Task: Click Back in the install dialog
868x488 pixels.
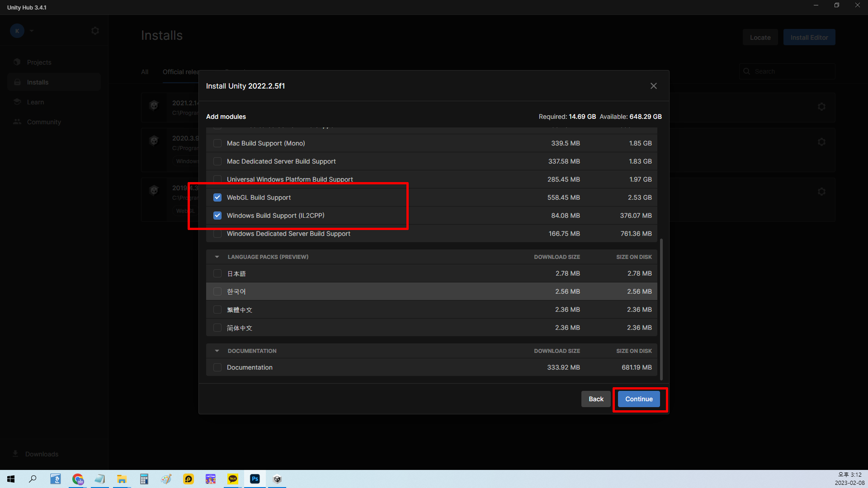Action: (x=596, y=399)
